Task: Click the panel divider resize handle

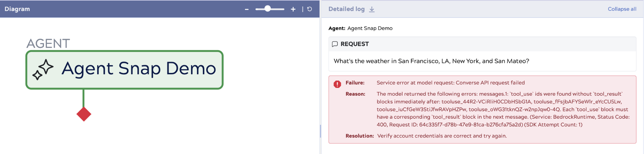Action: coord(320,131)
